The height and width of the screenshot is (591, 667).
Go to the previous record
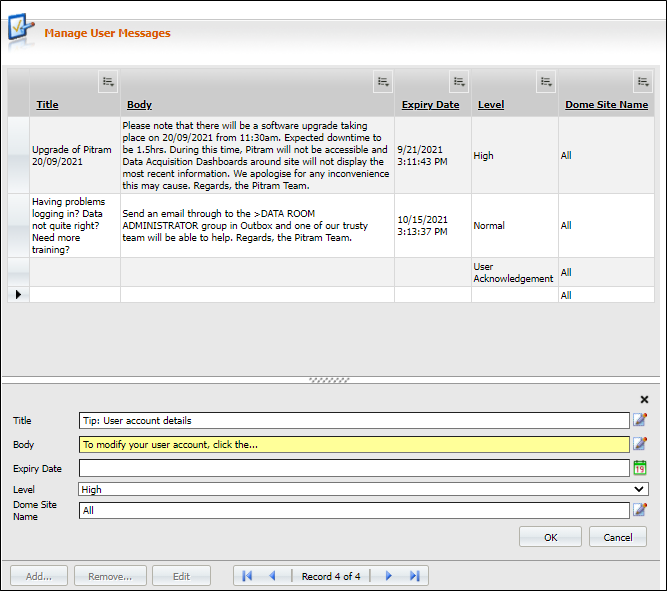pyautogui.click(x=272, y=576)
